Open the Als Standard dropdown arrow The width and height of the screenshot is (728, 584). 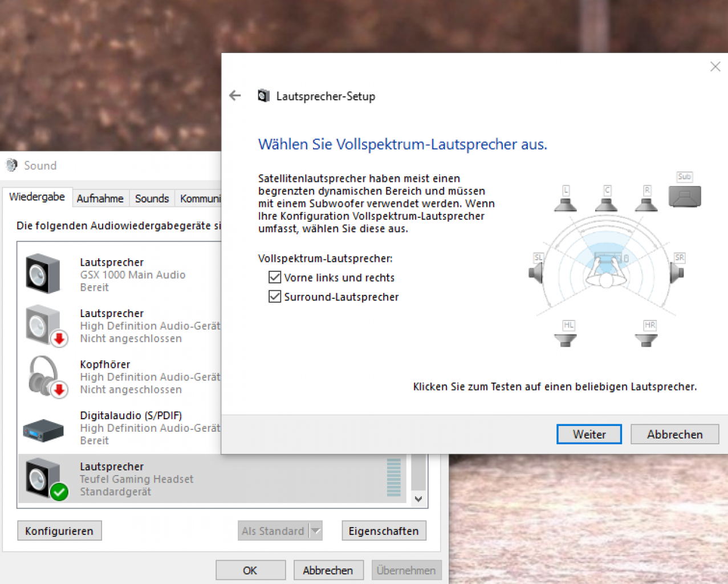(316, 531)
